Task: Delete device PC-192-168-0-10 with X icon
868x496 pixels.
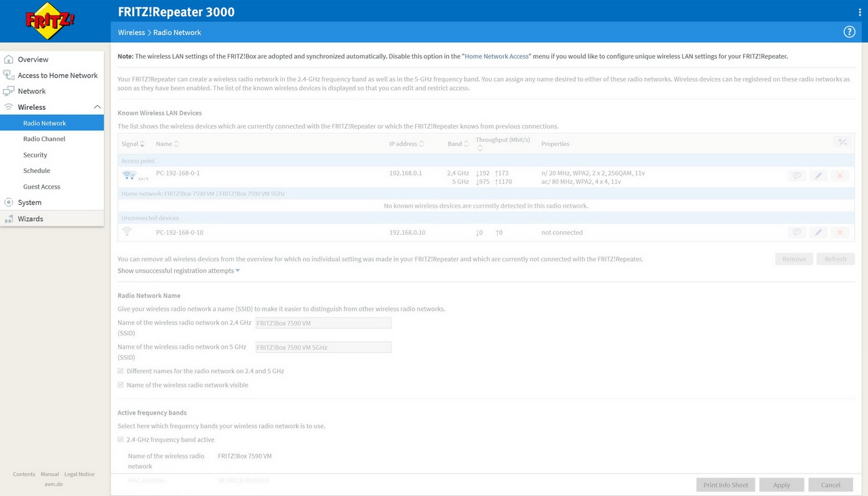Action: [840, 232]
